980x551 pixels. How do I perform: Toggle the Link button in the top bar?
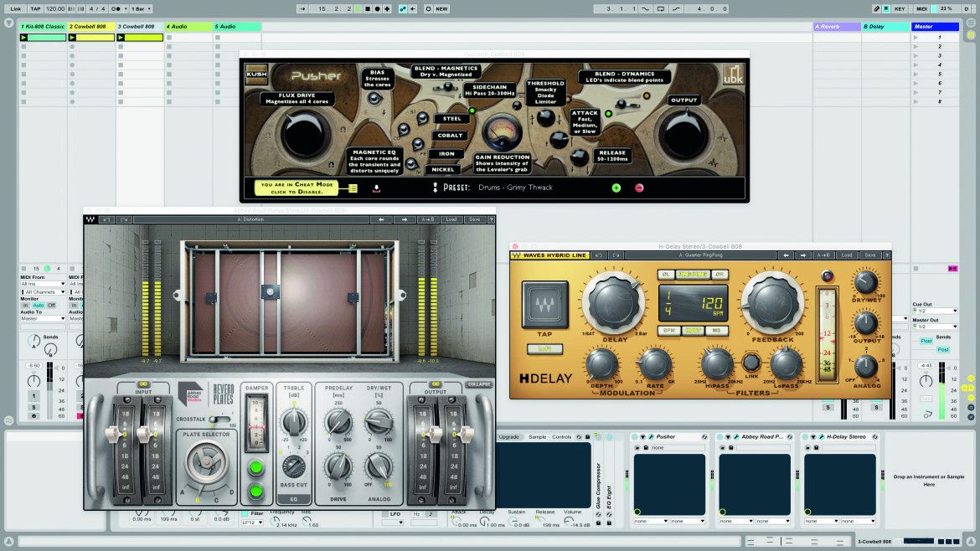coord(16,8)
